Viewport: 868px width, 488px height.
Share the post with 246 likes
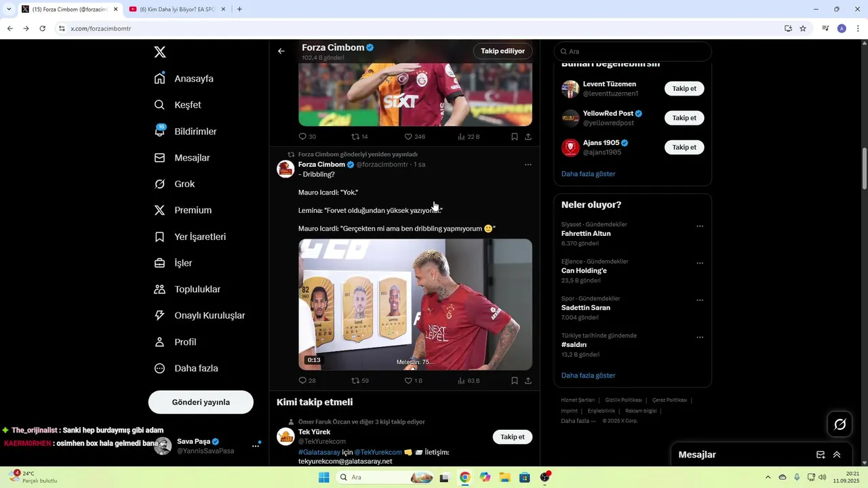tap(528, 136)
